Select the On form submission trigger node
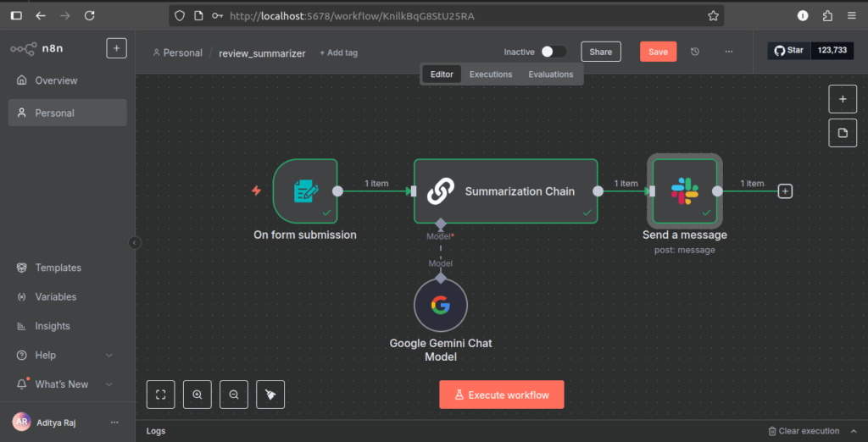Screen dimensions: 868x442 click(x=305, y=191)
